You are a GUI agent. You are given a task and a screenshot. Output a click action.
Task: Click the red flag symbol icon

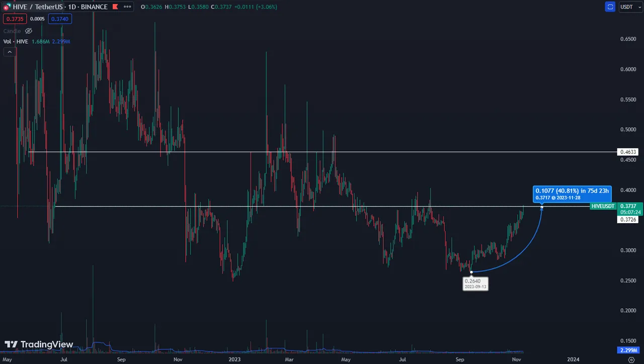[115, 7]
